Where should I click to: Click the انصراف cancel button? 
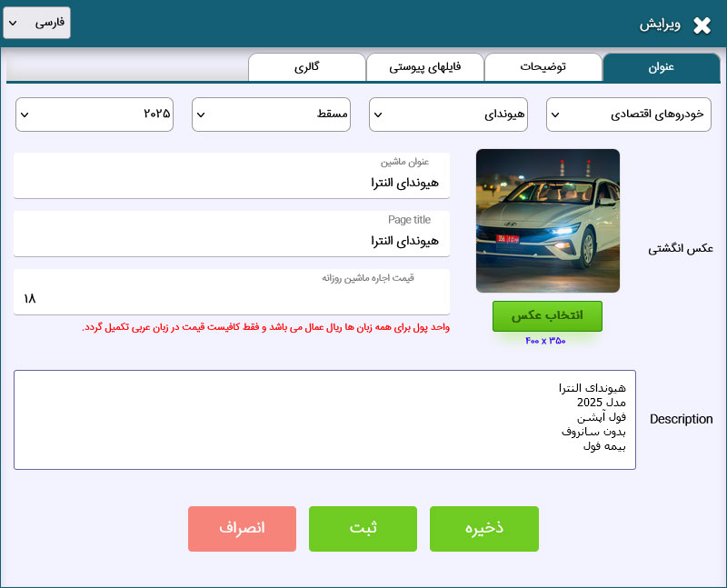tap(242, 529)
